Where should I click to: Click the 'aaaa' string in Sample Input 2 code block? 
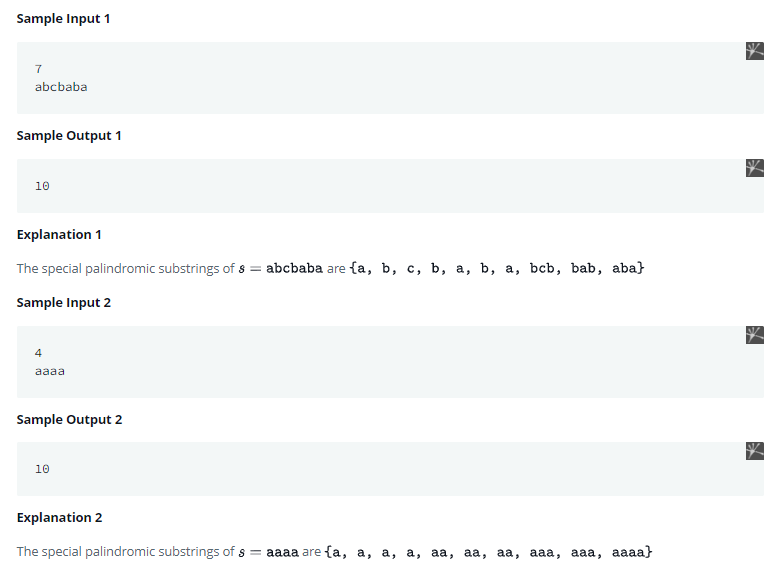coord(50,371)
